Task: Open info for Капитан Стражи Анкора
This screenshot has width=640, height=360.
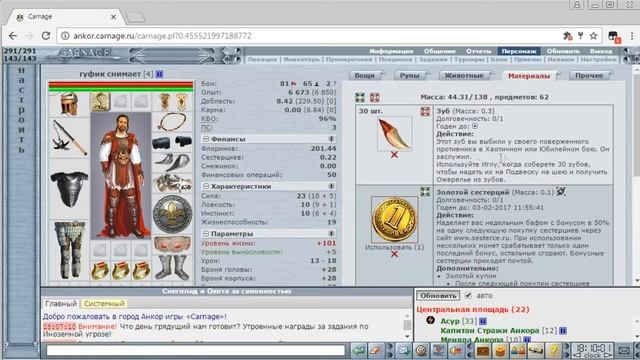Action: pos(563,331)
